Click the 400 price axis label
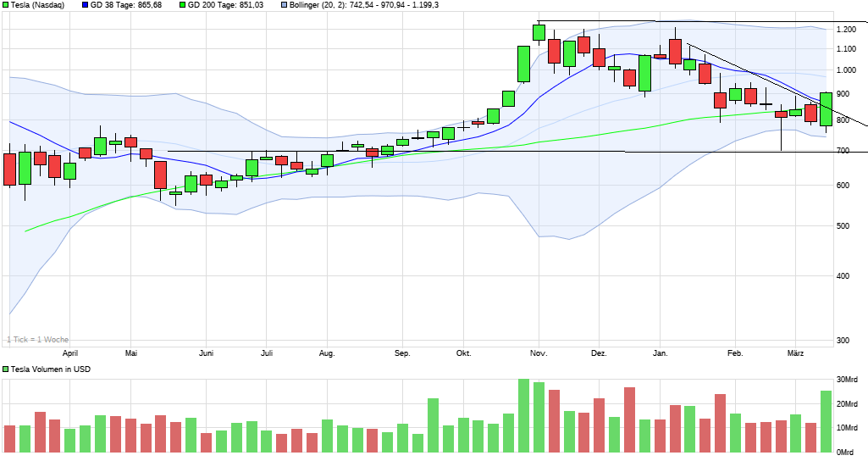Screen dimensions: 868x461 click(843, 276)
